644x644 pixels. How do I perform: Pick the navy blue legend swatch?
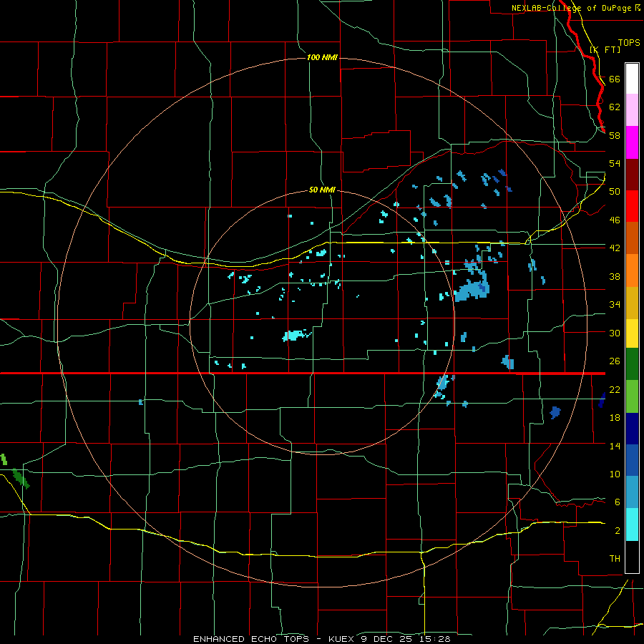point(632,429)
